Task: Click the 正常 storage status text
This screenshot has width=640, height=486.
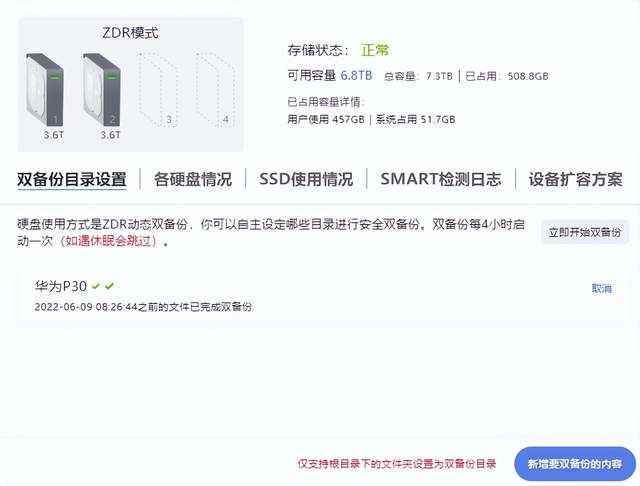Action: (x=375, y=50)
